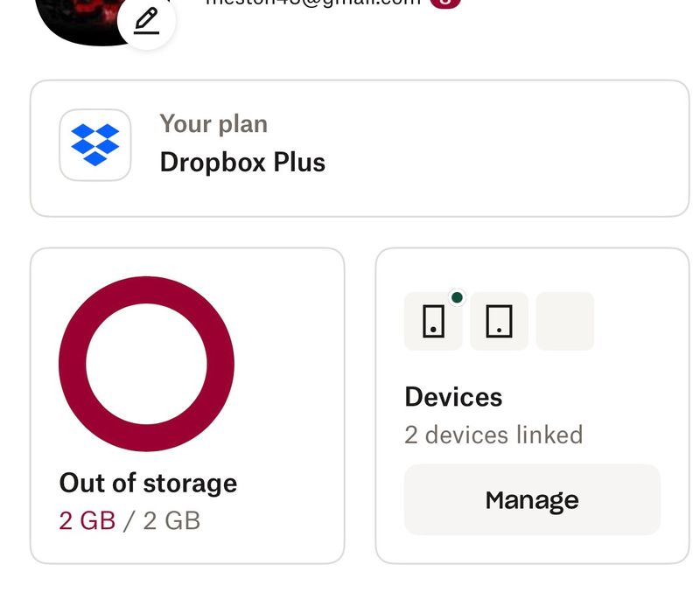
Task: Open the Manage devices button
Action: pyautogui.click(x=532, y=499)
